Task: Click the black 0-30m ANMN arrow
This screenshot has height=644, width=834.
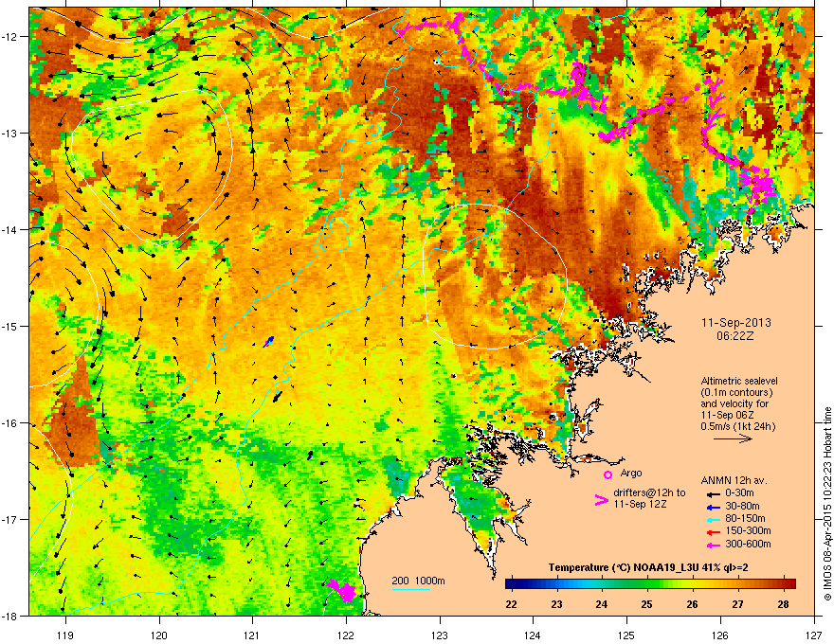Action: tap(712, 493)
